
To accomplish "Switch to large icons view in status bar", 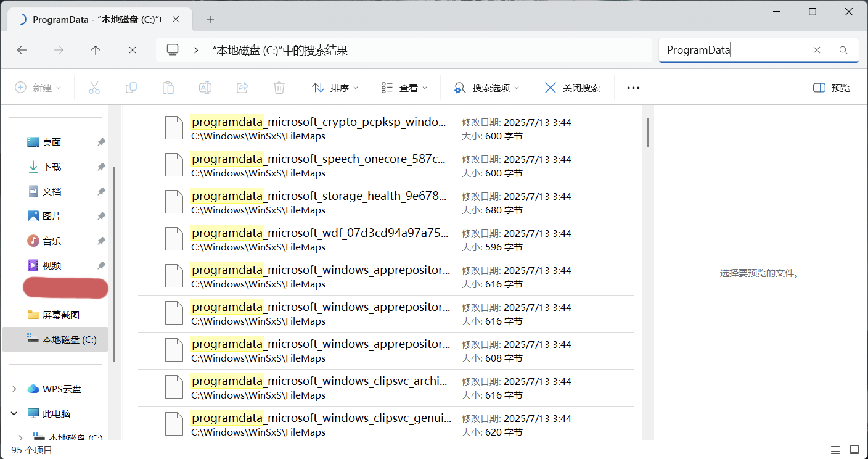I will tap(854, 450).
